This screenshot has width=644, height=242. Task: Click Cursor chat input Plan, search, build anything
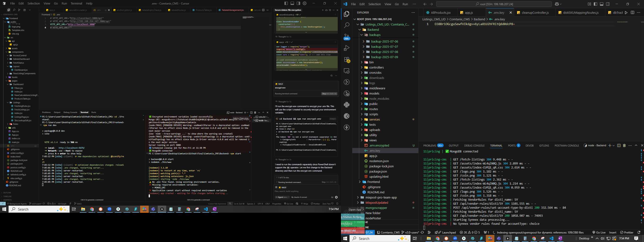click(x=286, y=191)
